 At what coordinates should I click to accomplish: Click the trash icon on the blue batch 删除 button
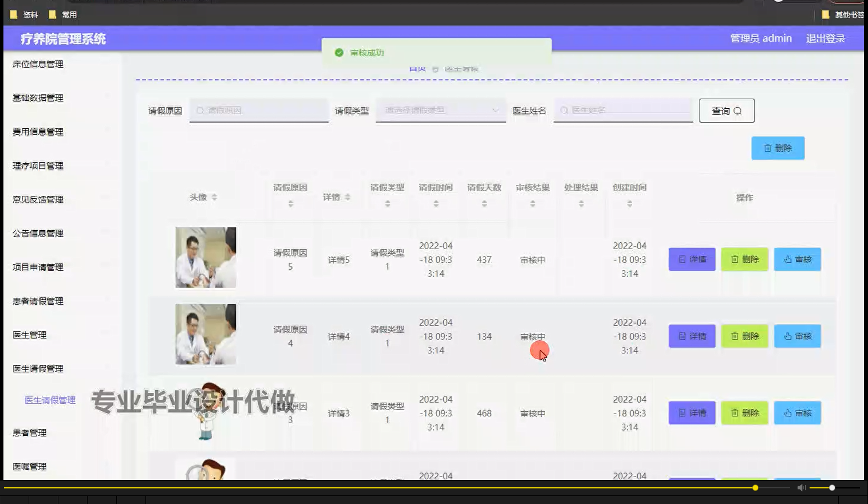click(769, 148)
